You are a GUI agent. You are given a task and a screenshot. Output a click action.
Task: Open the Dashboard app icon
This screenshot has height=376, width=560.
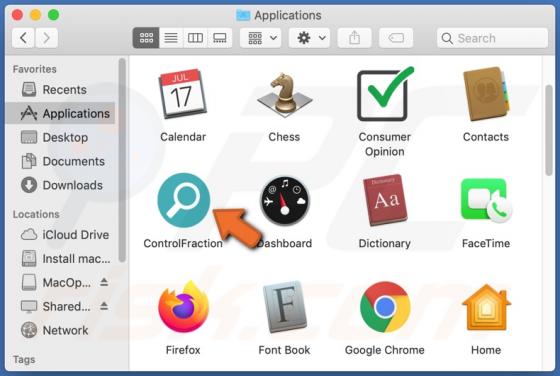[x=285, y=201]
